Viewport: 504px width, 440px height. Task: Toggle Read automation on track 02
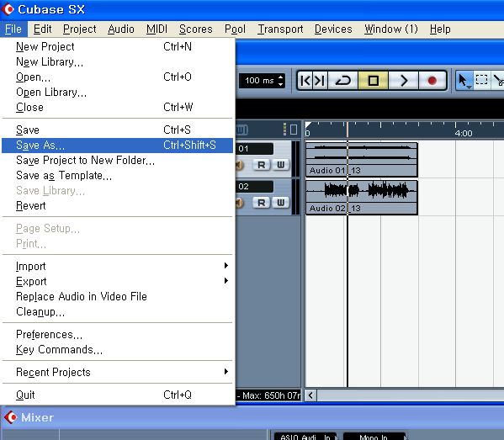point(262,203)
